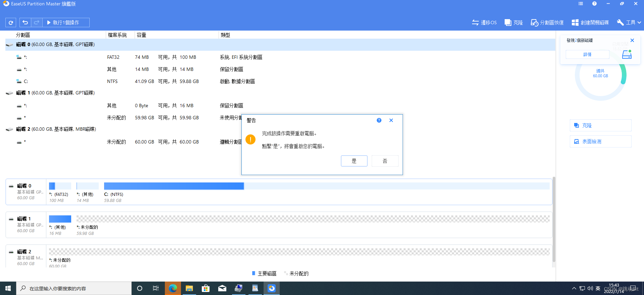The height and width of the screenshot is (295, 644).
Task: Open the task list icon in title bar
Action: 581,4
